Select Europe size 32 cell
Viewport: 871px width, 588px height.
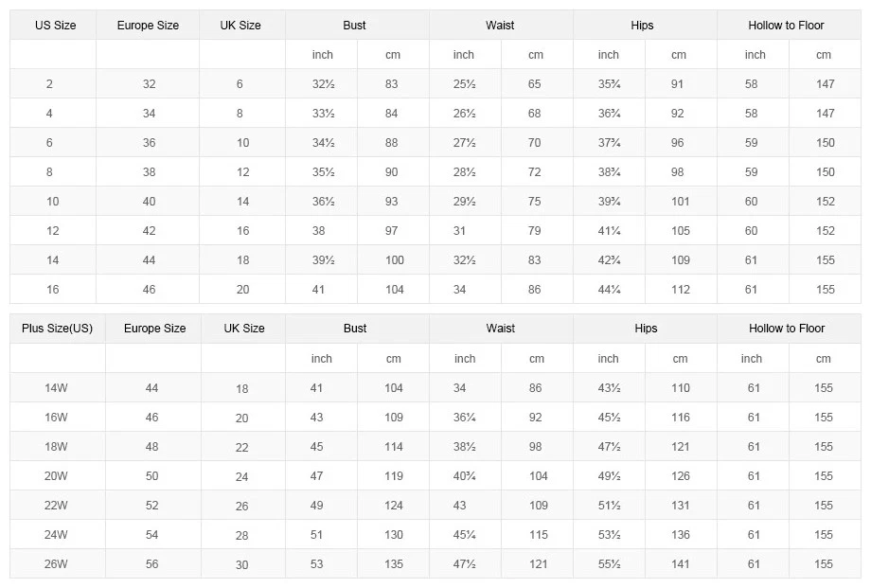click(x=150, y=84)
